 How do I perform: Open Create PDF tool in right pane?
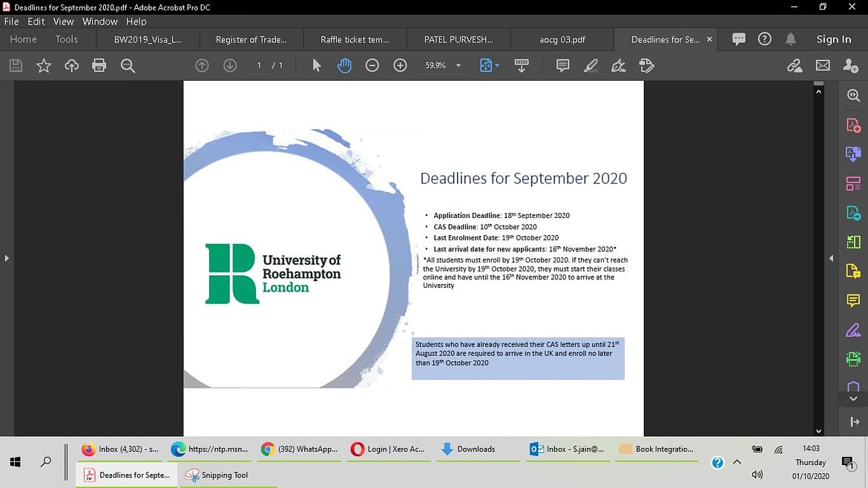[853, 125]
